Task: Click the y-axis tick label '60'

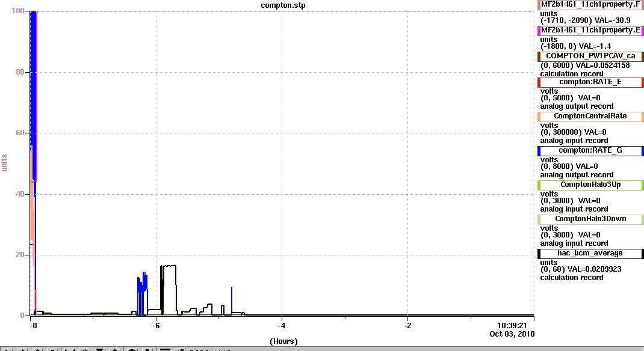Action: (20, 133)
